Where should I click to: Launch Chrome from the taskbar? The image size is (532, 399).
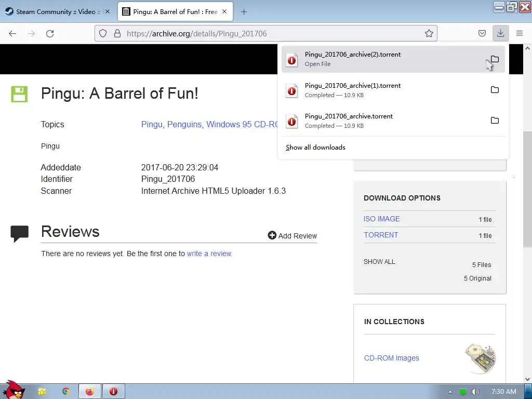(66, 392)
